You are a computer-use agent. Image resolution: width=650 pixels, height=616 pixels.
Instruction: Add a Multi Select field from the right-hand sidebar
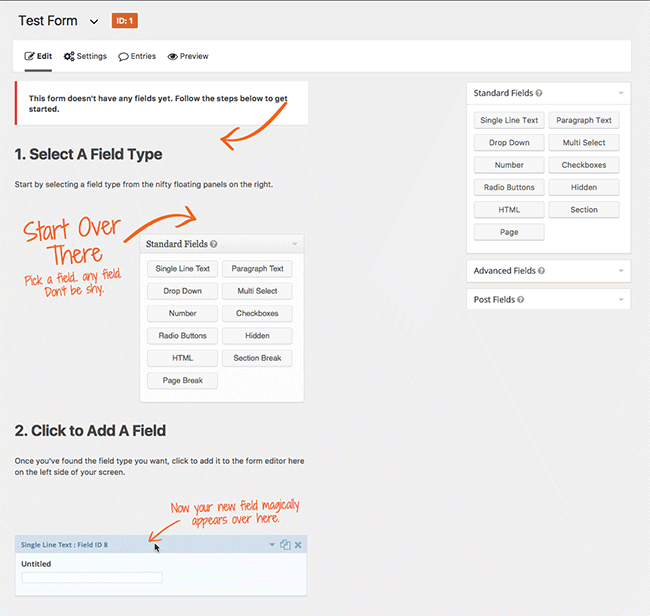click(x=584, y=143)
